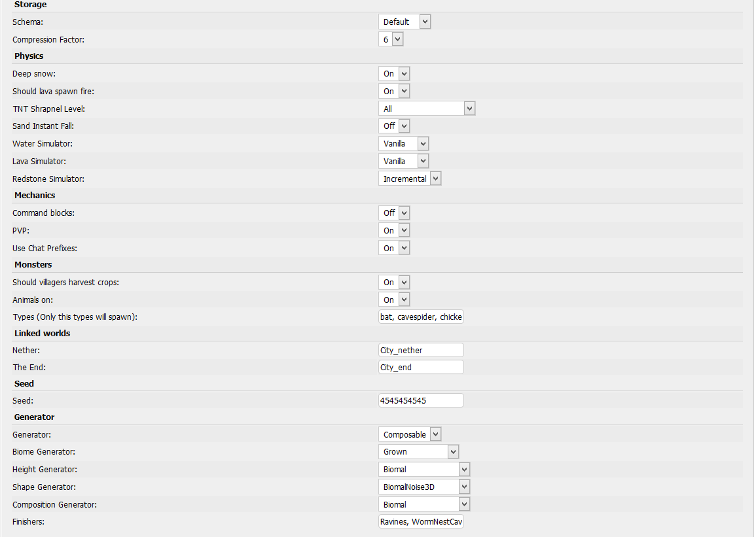Expand the Shape Generator dropdown
The image size is (756, 537).
pos(424,487)
